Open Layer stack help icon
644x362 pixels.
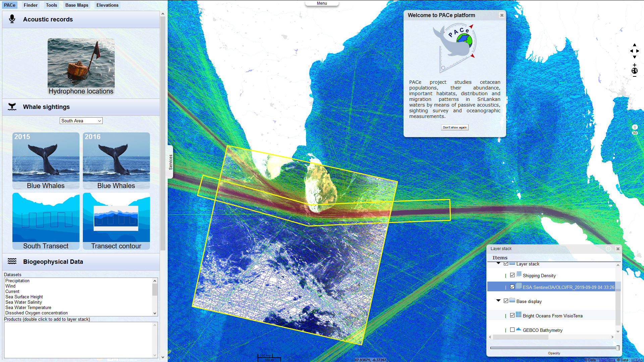tap(608, 249)
